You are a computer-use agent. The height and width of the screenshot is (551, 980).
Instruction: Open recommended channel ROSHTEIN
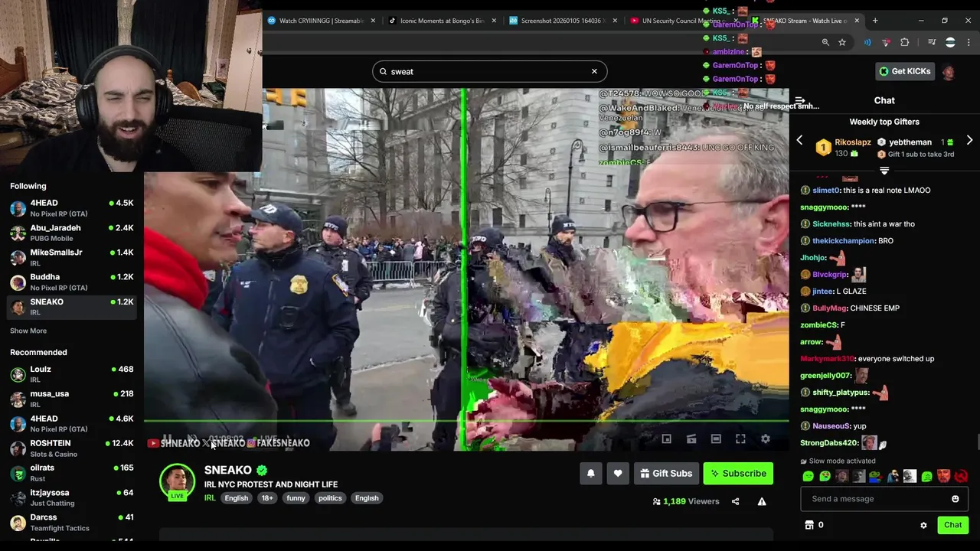[72, 448]
